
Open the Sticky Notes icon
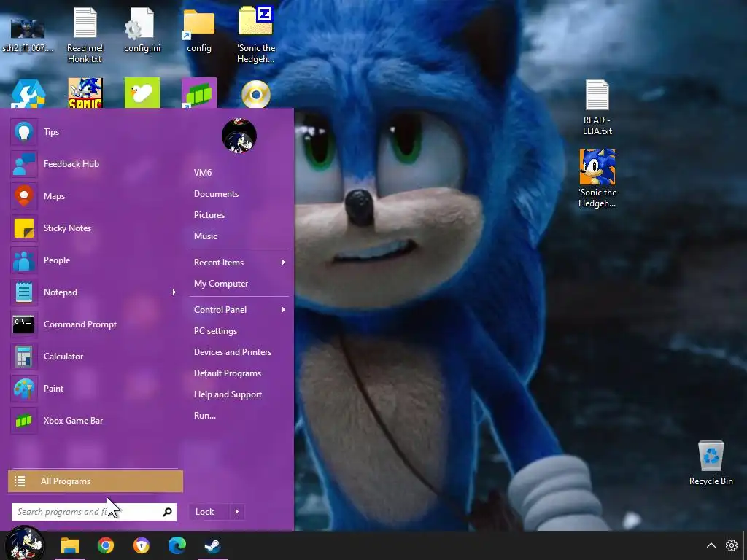pyautogui.click(x=24, y=228)
